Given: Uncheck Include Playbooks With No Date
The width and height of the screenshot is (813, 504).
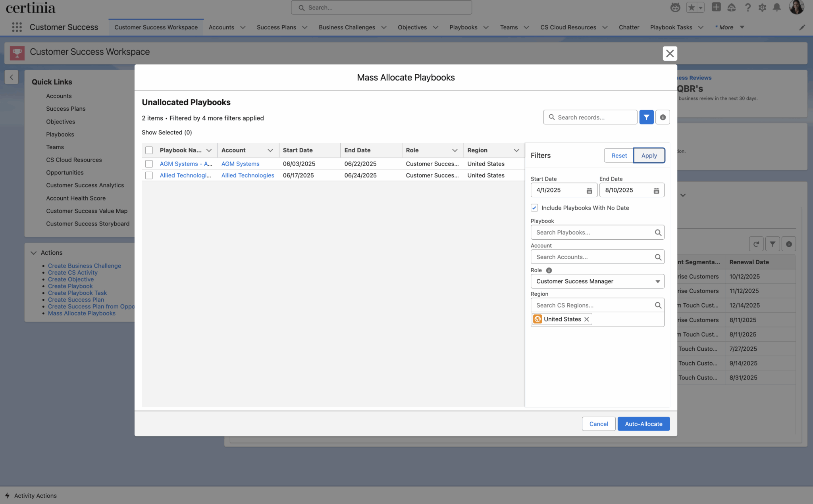Looking at the screenshot, I should tap(534, 208).
